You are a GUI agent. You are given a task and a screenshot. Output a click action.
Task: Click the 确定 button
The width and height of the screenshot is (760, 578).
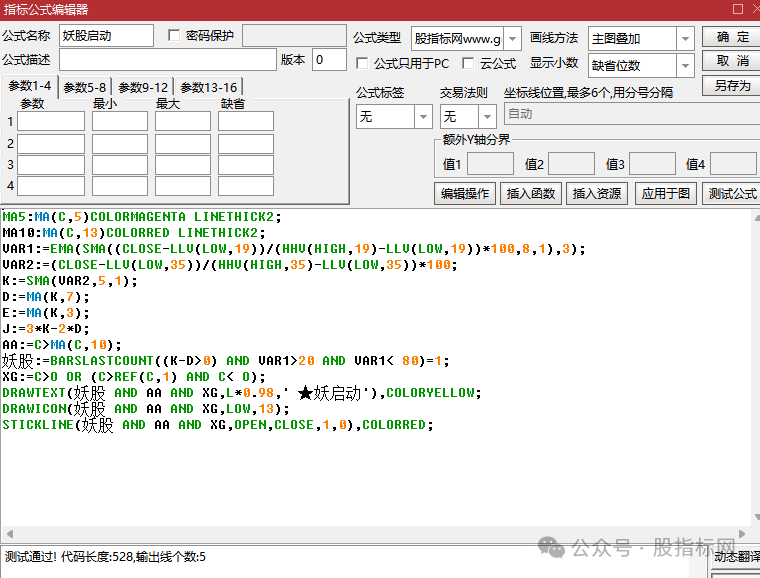pyautogui.click(x=732, y=37)
